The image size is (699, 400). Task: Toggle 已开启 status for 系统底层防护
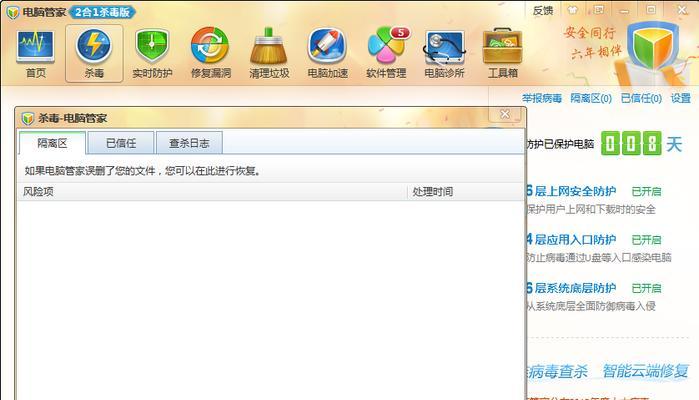click(646, 289)
